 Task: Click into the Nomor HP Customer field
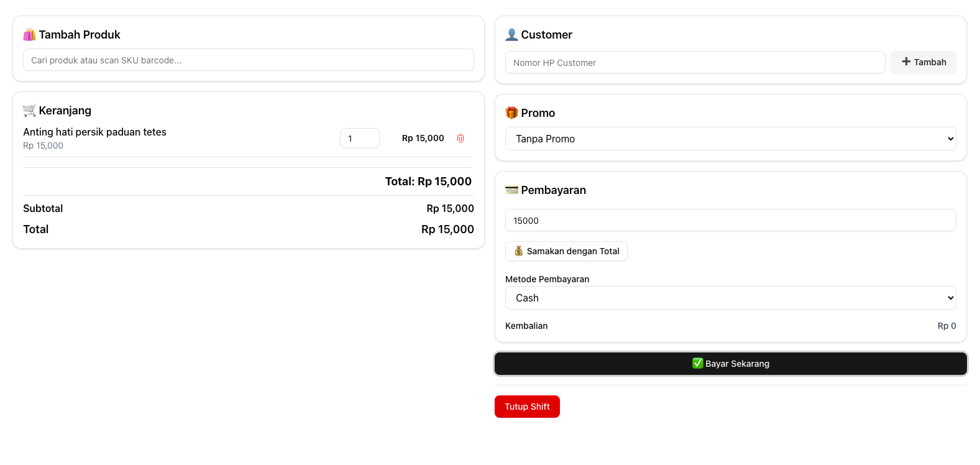pyautogui.click(x=695, y=63)
